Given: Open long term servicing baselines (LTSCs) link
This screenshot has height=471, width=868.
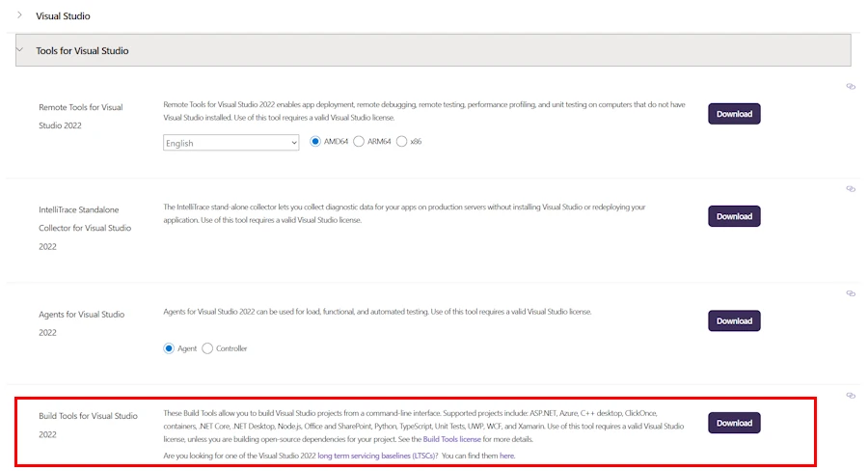Looking at the screenshot, I should coord(376,456).
